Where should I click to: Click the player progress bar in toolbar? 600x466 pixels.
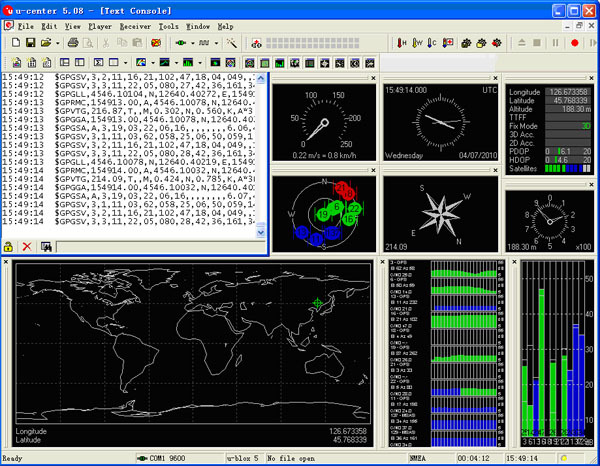[313, 43]
